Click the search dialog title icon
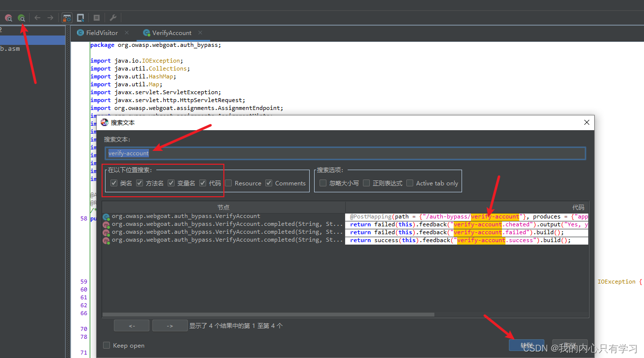The height and width of the screenshot is (358, 644). [x=105, y=122]
